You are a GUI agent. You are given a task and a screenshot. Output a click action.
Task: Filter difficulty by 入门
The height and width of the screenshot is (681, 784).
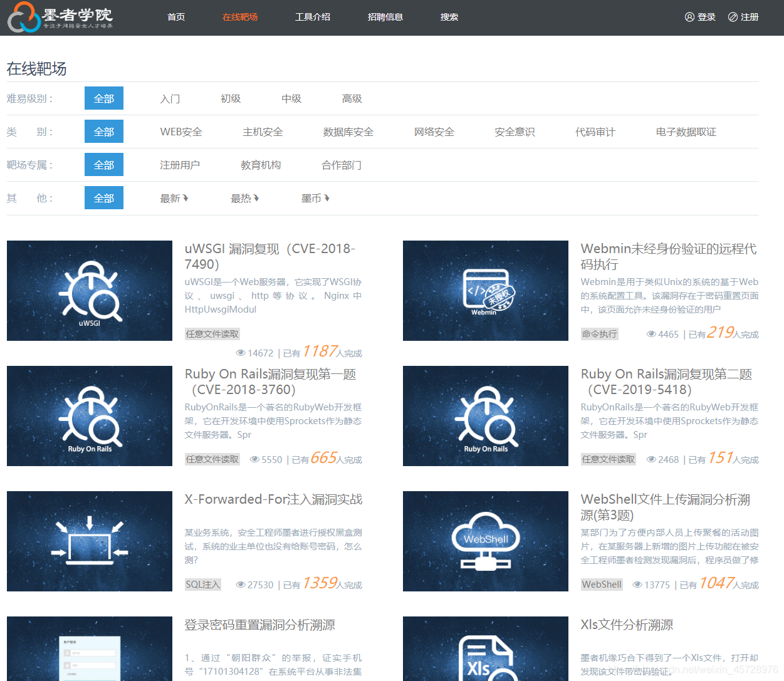170,98
